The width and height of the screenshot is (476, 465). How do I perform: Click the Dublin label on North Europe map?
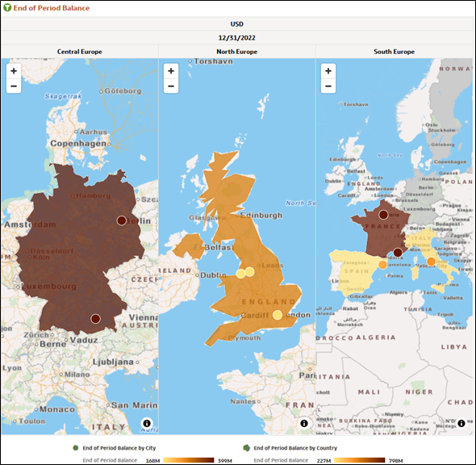pyautogui.click(x=213, y=275)
